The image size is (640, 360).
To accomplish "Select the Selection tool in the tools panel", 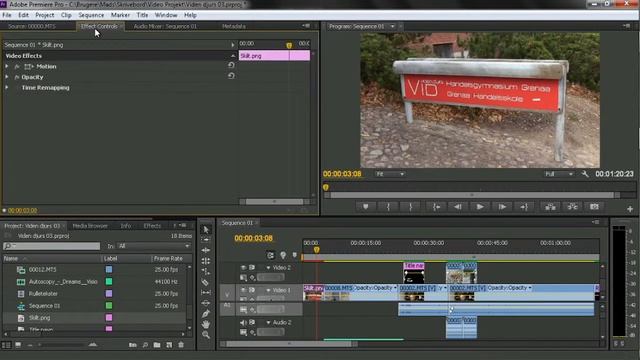I will click(206, 229).
